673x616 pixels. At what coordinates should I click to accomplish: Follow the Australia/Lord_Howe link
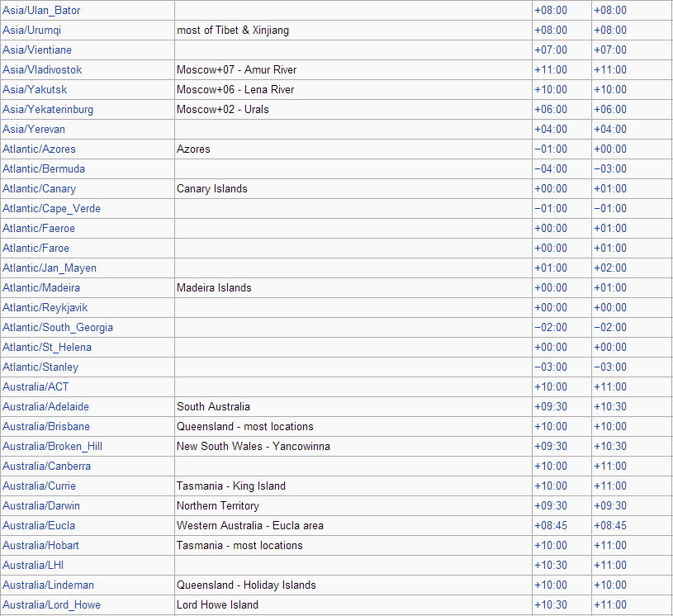(x=51, y=604)
